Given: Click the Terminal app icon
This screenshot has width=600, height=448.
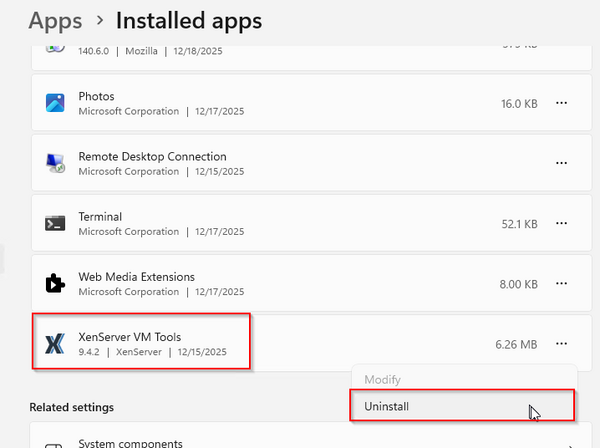Looking at the screenshot, I should point(55,223).
